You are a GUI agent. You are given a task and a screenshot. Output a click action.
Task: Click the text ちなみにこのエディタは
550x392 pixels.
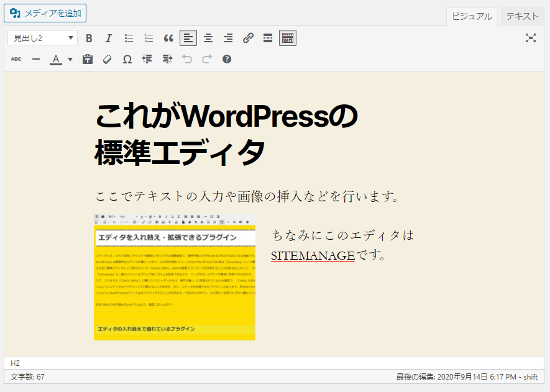tap(343, 235)
